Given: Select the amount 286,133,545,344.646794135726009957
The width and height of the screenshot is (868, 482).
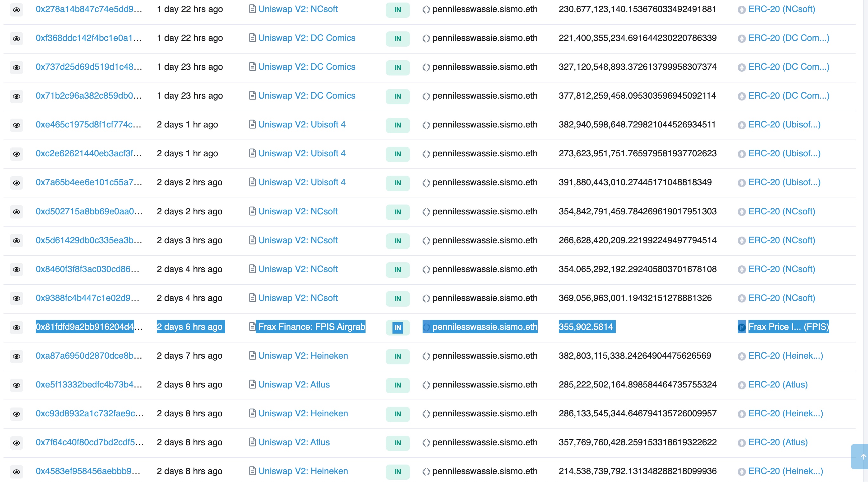Looking at the screenshot, I should coord(637,413).
